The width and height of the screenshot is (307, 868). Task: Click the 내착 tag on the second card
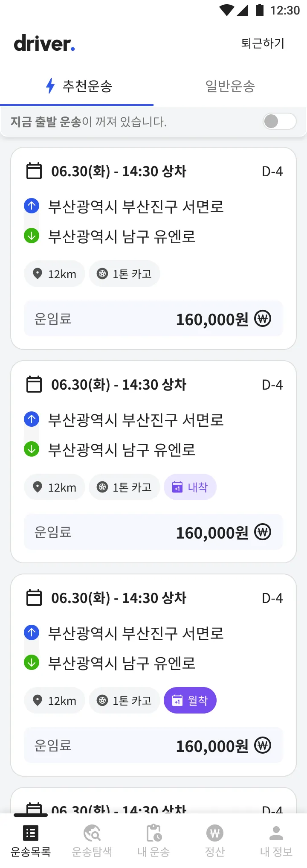coord(190,487)
